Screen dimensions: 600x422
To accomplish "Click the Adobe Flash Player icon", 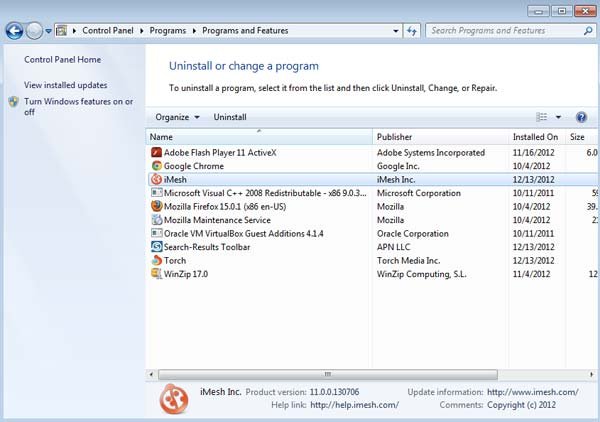I will pyautogui.click(x=156, y=153).
